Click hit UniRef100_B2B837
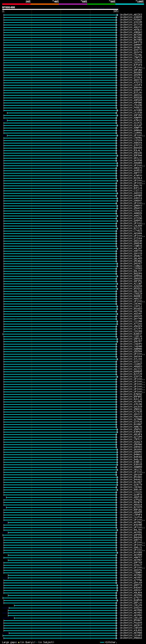Image resolution: width=146 pixels, height=644 pixels. coord(131,334)
